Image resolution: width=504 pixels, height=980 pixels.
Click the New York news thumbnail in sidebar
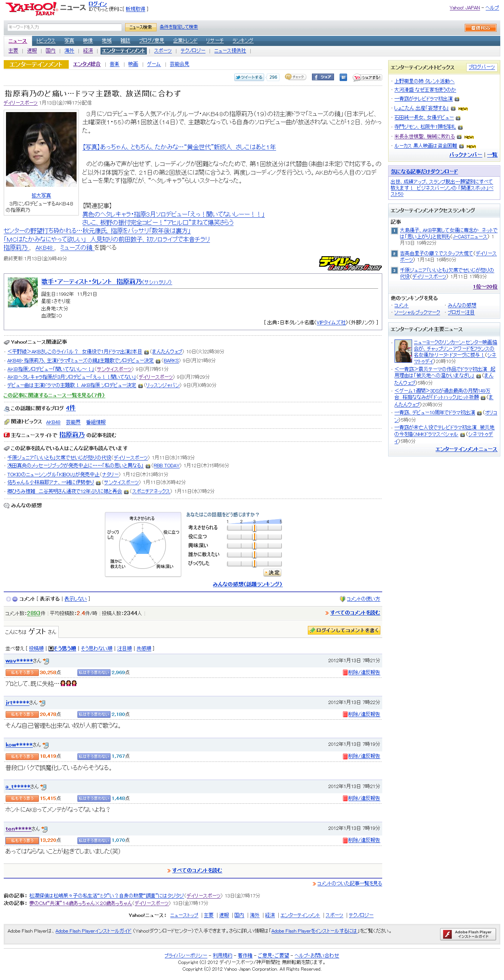(x=403, y=351)
